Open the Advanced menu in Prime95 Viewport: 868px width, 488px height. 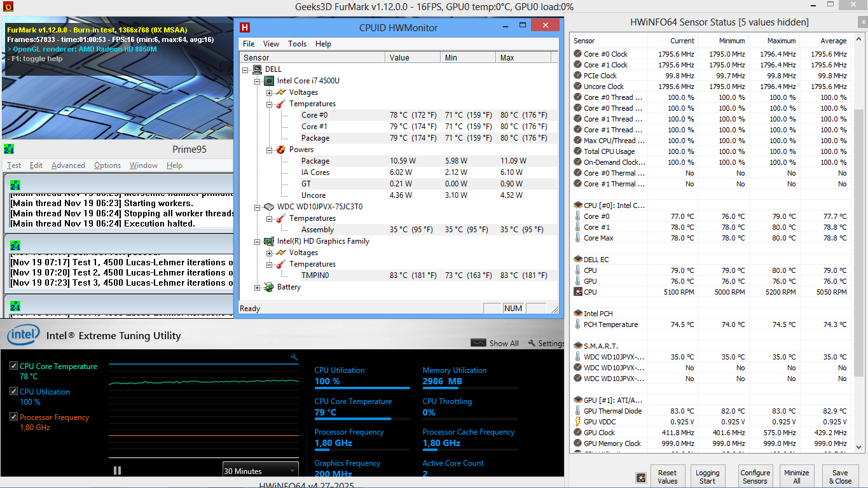[68, 165]
